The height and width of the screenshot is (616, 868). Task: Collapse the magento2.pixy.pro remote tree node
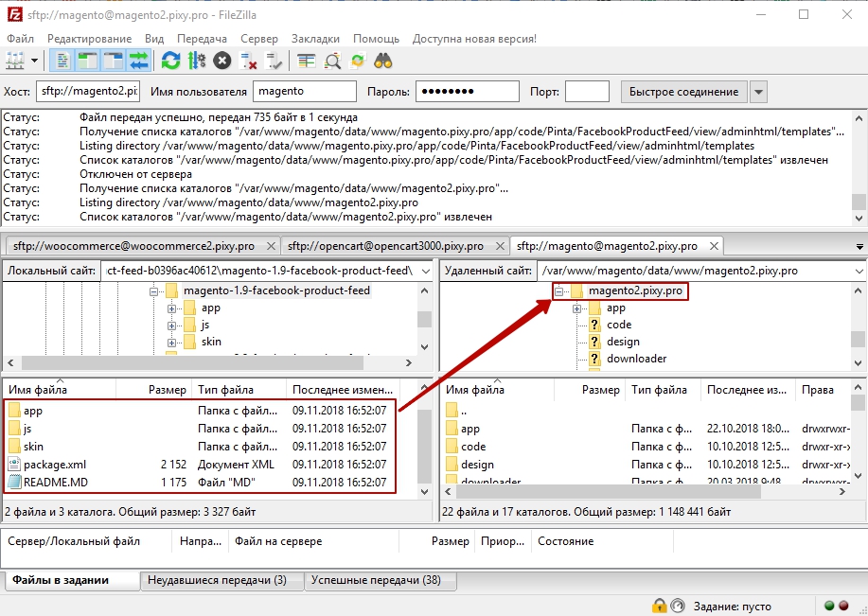559,291
